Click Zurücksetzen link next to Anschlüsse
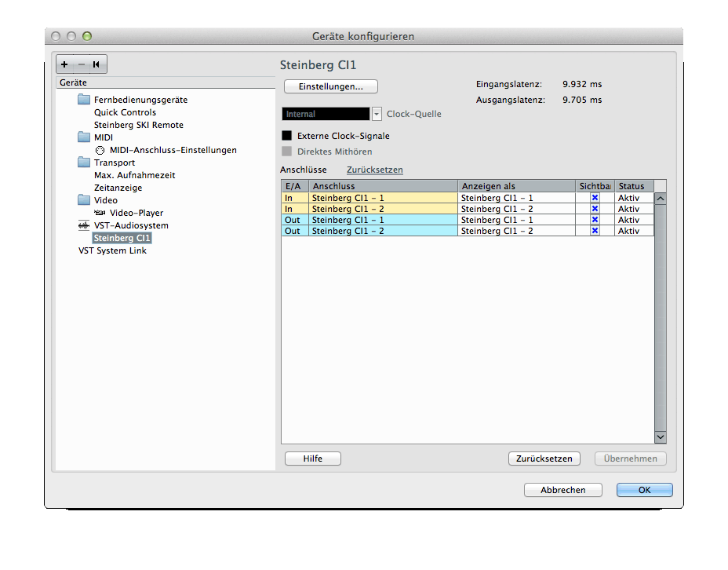Viewport: 728px width, 570px height. pos(375,170)
